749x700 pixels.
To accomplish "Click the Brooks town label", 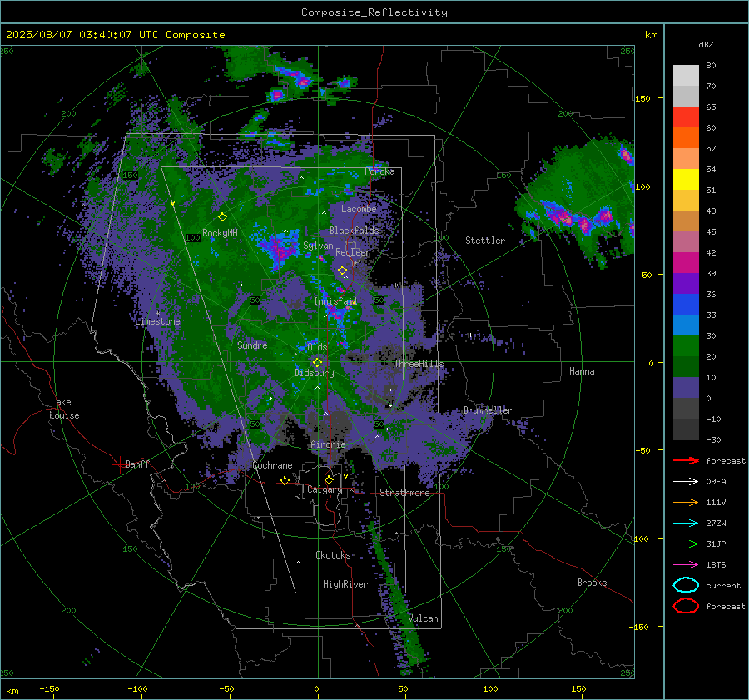I will click(x=592, y=583).
